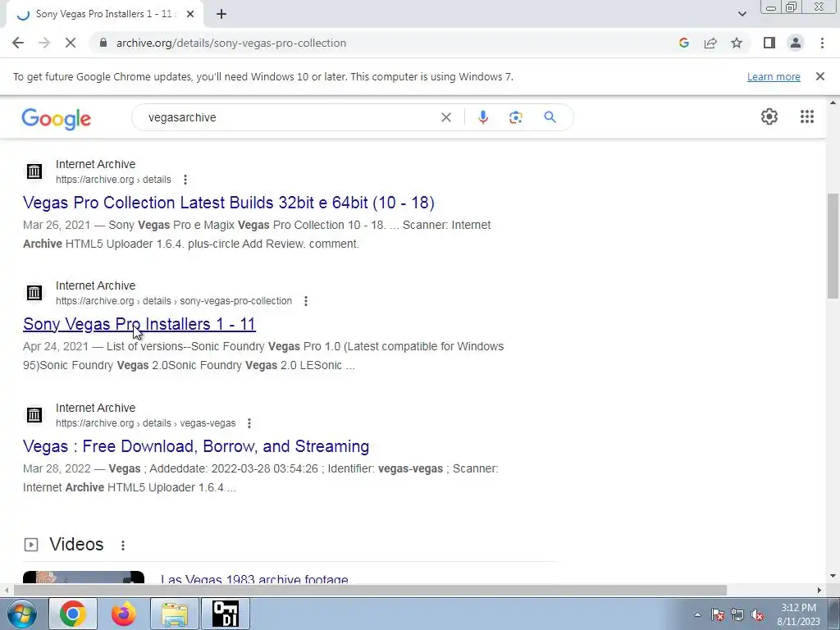Click the Google icon in the address bar
The height and width of the screenshot is (630, 840).
(x=683, y=43)
